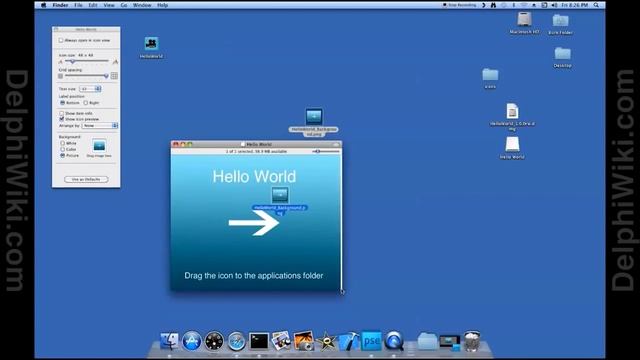Open the File menu
640x360 pixels.
[78, 5]
